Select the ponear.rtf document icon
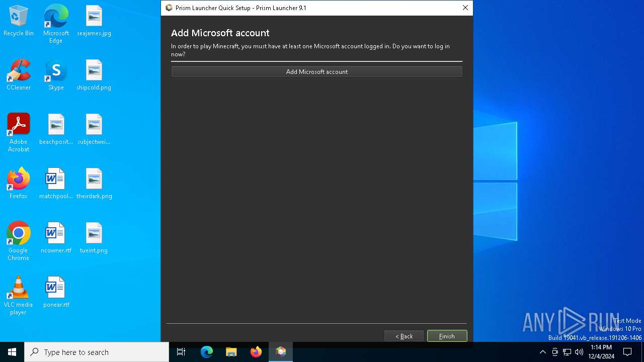Viewport: 644px width, 362px height. [x=56, y=293]
